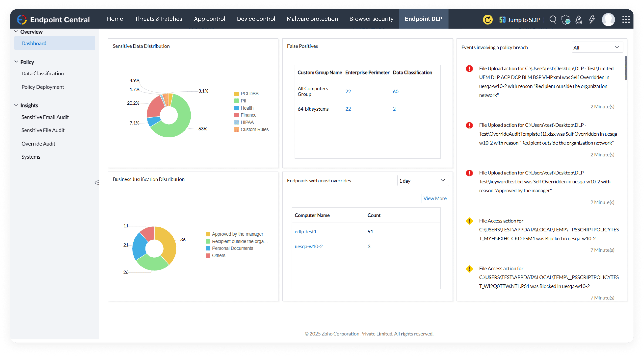Toggle the Finance legend item in chart
This screenshot has width=644, height=356.
[245, 115]
